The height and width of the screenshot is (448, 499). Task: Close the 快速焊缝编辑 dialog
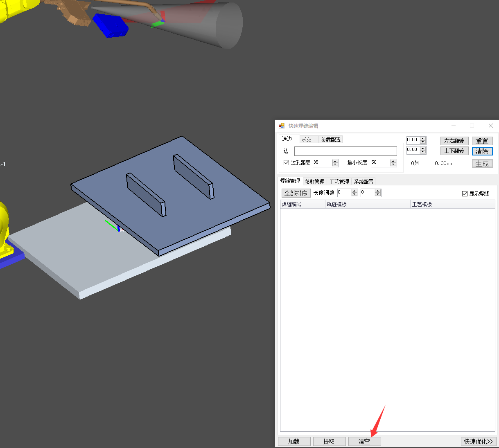click(x=490, y=126)
